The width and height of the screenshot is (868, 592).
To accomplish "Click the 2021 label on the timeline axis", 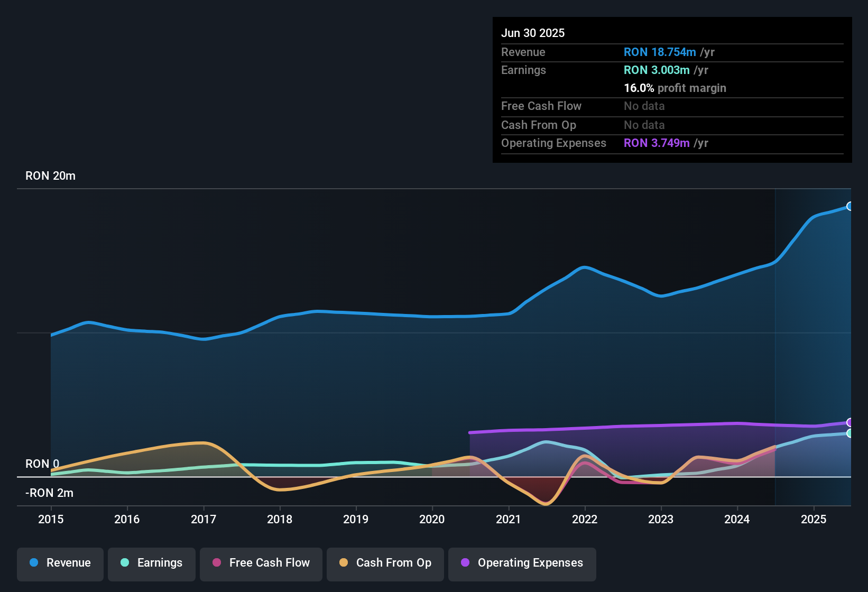I will 509,520.
